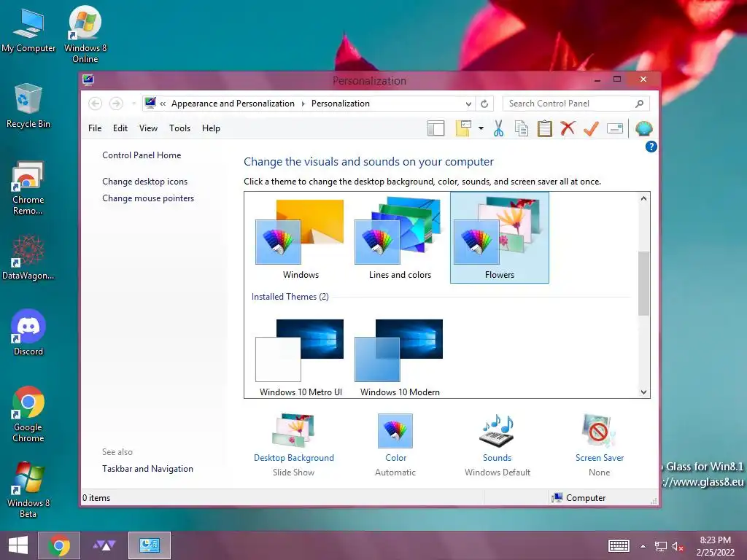Click the Copy toolbar icon
This screenshot has height=560, width=747.
pos(522,128)
